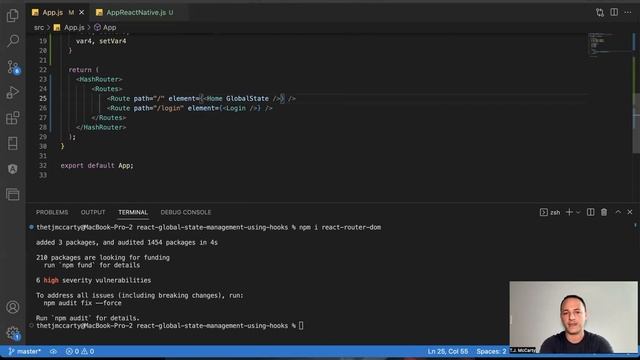
Task: Click the terminal prompt input cursor
Action: click(x=301, y=326)
